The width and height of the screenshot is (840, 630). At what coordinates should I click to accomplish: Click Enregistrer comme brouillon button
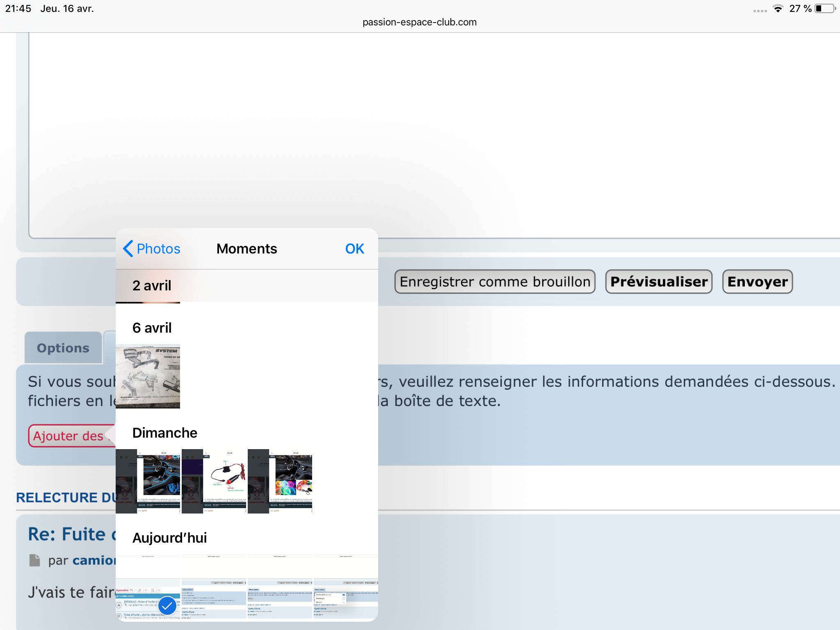click(495, 282)
